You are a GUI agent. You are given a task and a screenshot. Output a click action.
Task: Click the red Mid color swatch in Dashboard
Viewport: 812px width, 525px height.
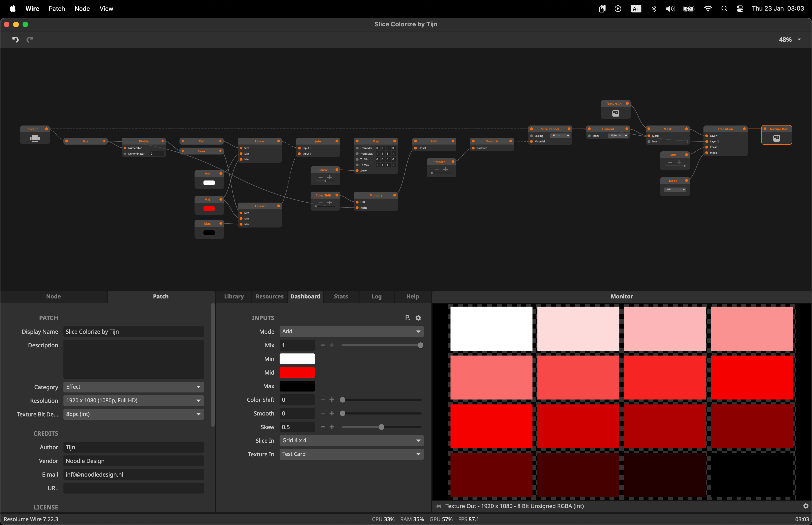click(297, 373)
